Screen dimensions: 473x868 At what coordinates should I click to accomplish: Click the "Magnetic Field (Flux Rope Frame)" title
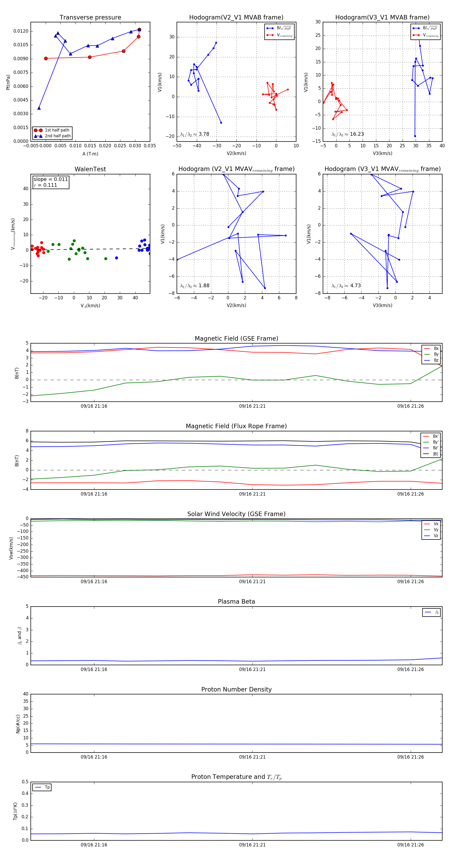(x=236, y=426)
